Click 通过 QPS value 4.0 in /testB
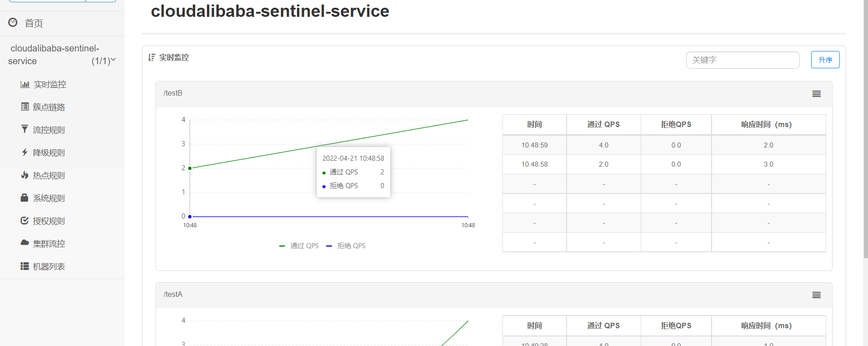The height and width of the screenshot is (346, 868). [x=603, y=145]
